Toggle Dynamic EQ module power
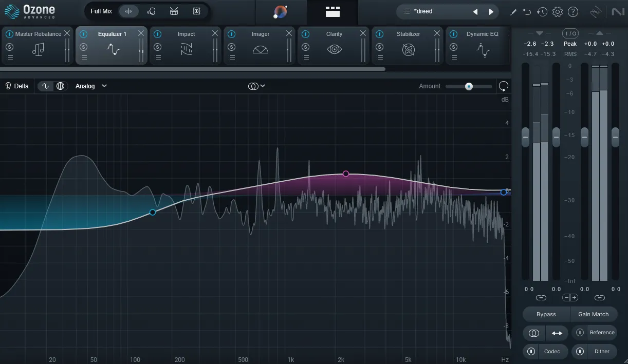Viewport: 628px width, 364px height. [453, 34]
